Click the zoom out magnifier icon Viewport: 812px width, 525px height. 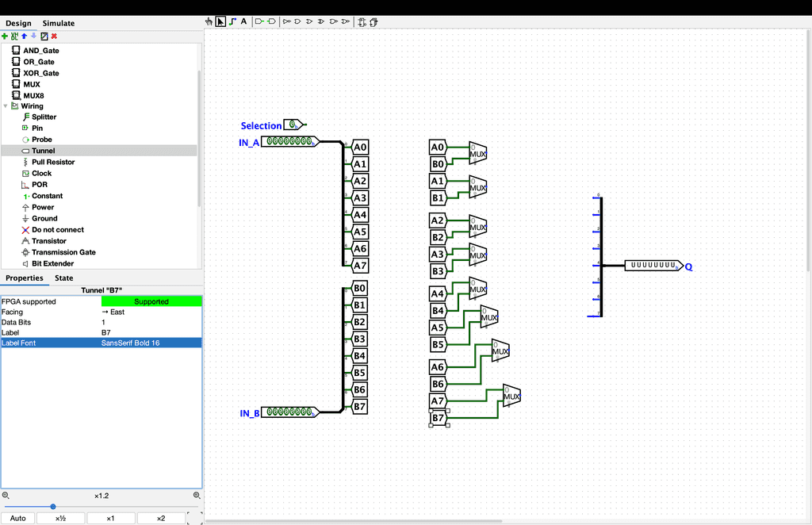[6, 496]
